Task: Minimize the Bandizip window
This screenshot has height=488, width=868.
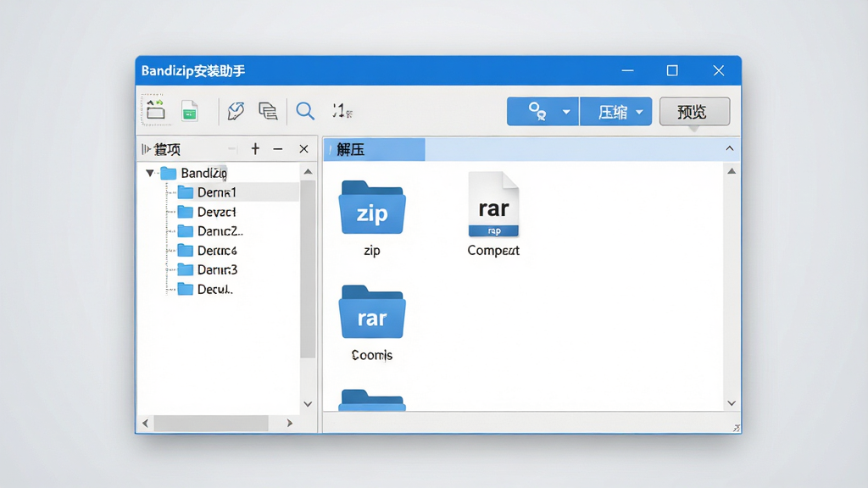Action: 627,70
